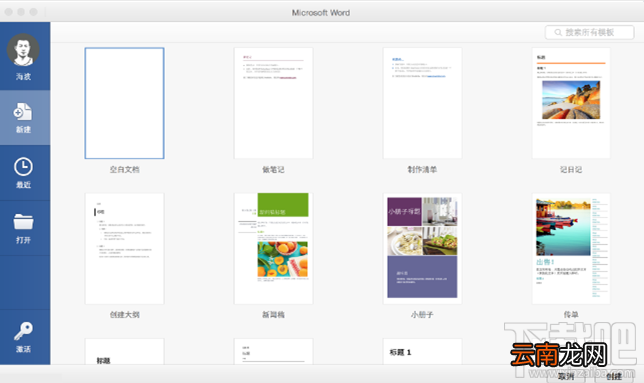The height and width of the screenshot is (383, 644).
Task: Click the search magnifier icon
Action: click(x=558, y=32)
